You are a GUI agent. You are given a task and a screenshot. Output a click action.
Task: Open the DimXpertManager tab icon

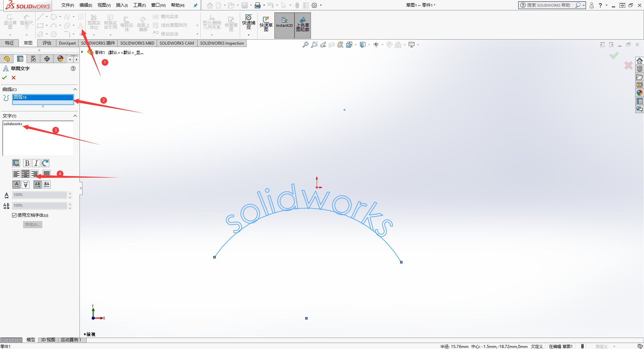(47, 59)
